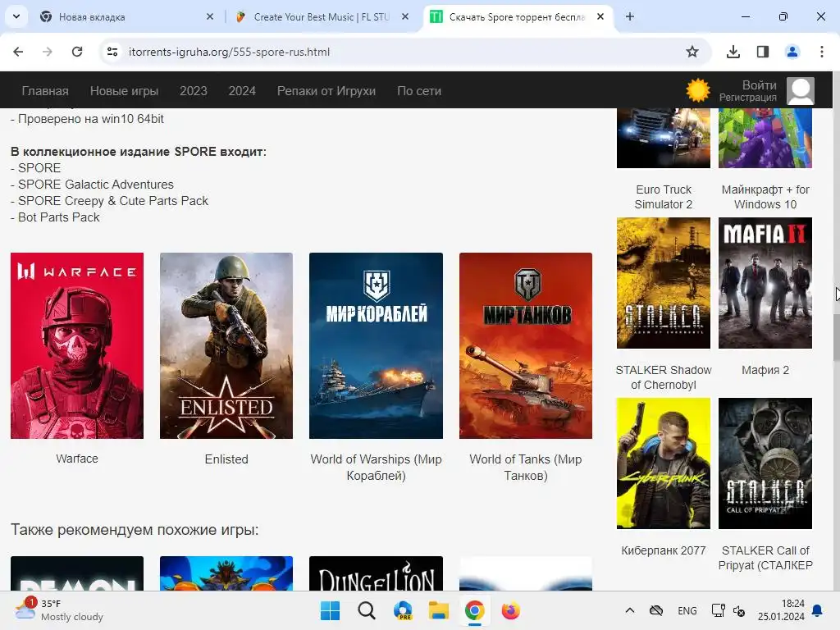Close the Новая вкладка tab
The image size is (840, 630).
click(x=210, y=16)
